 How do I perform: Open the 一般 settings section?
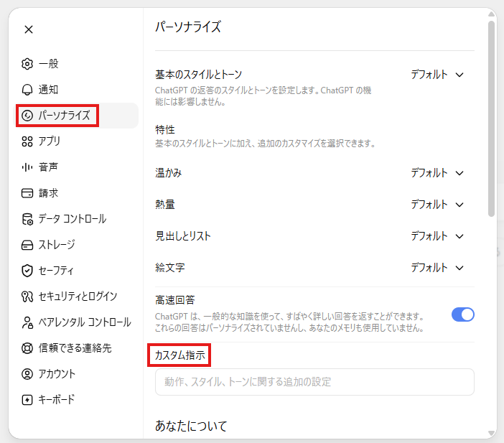pos(77,64)
